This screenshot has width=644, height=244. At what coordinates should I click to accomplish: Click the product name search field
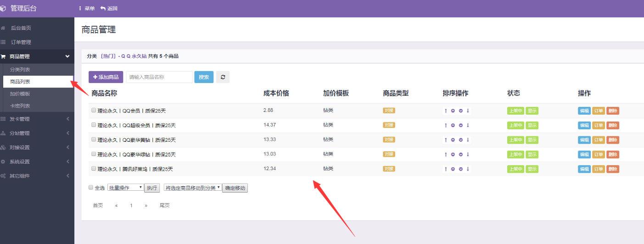click(x=159, y=77)
